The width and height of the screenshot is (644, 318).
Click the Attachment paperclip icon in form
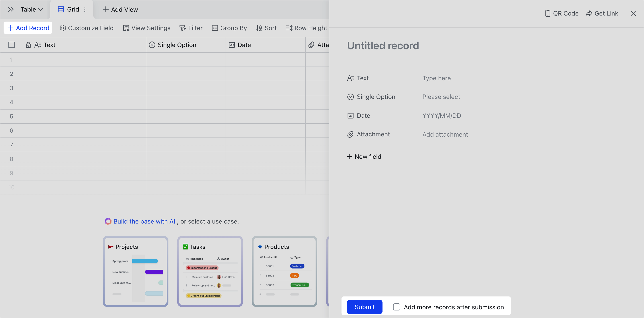click(x=351, y=134)
